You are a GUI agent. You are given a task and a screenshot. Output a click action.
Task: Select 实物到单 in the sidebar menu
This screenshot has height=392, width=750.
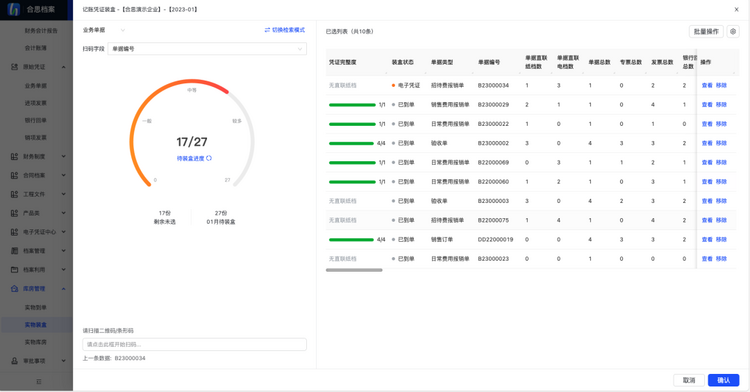(x=36, y=307)
